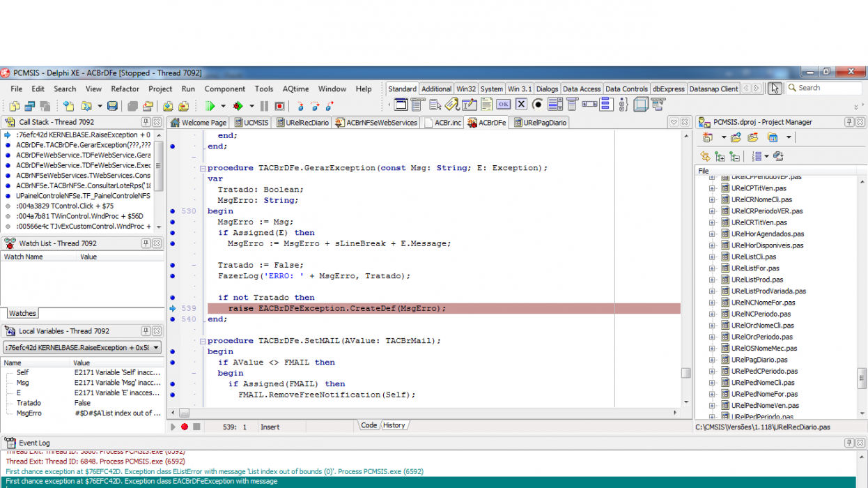Select the TEdit component icon

point(470,105)
